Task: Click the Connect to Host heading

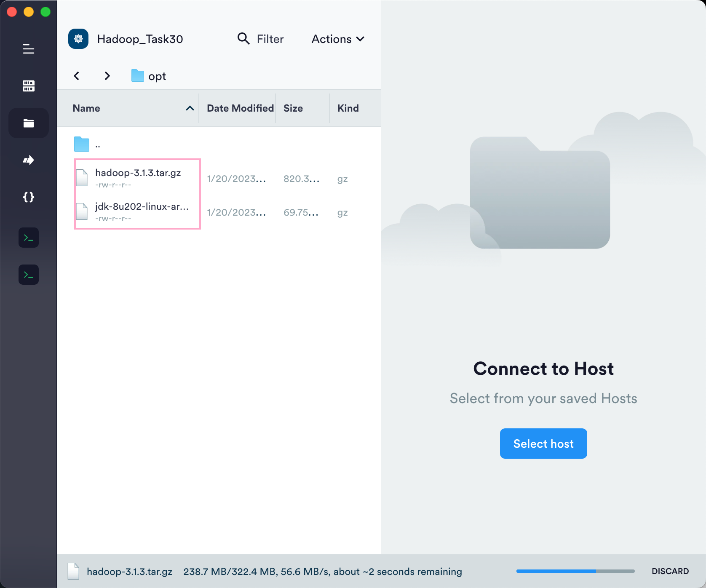Action: (x=543, y=369)
